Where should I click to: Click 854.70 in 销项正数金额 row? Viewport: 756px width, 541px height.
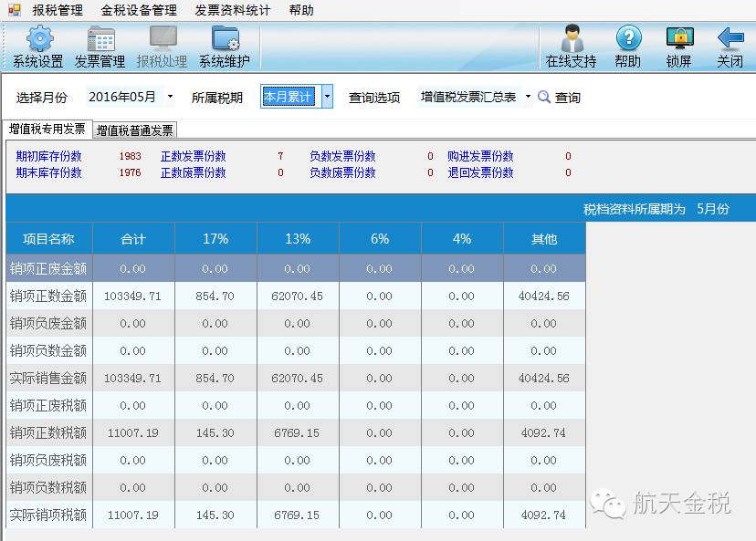[x=215, y=296]
